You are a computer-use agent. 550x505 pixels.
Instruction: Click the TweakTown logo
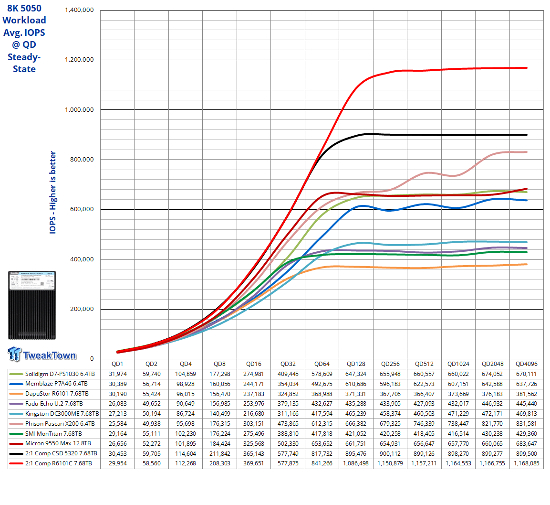pyautogui.click(x=42, y=354)
